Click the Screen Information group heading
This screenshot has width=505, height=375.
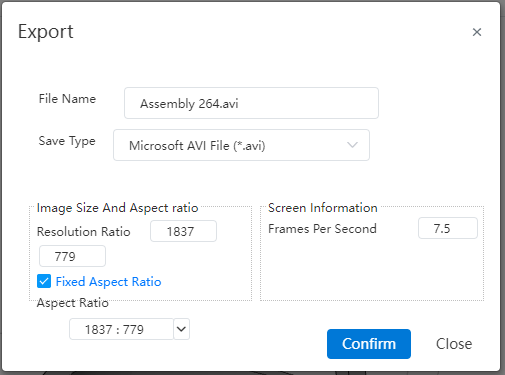pos(323,208)
